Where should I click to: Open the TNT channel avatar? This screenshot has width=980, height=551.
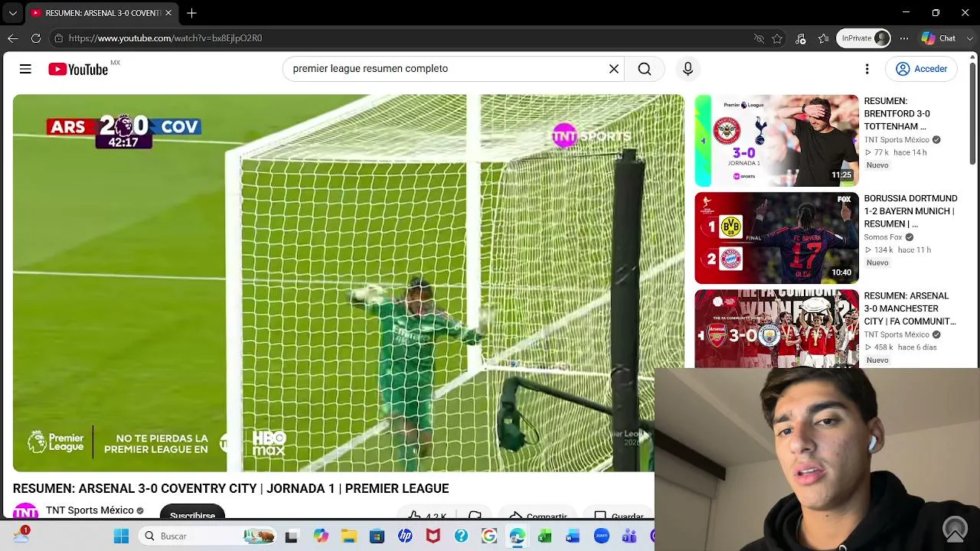(25, 511)
